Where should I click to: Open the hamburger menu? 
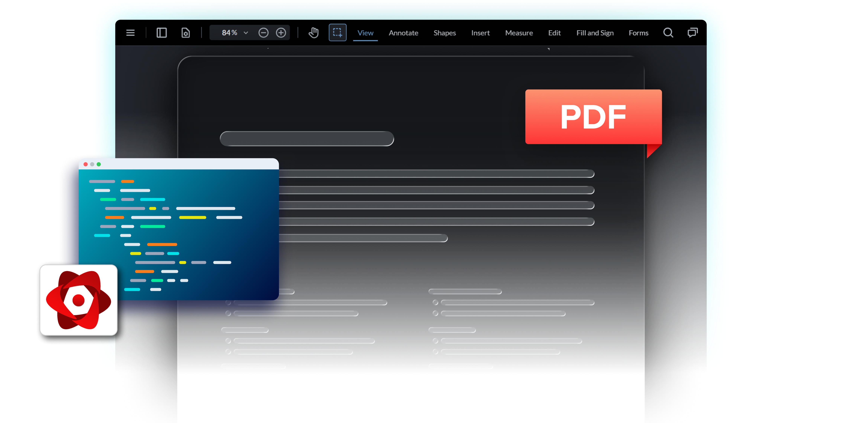coord(130,33)
